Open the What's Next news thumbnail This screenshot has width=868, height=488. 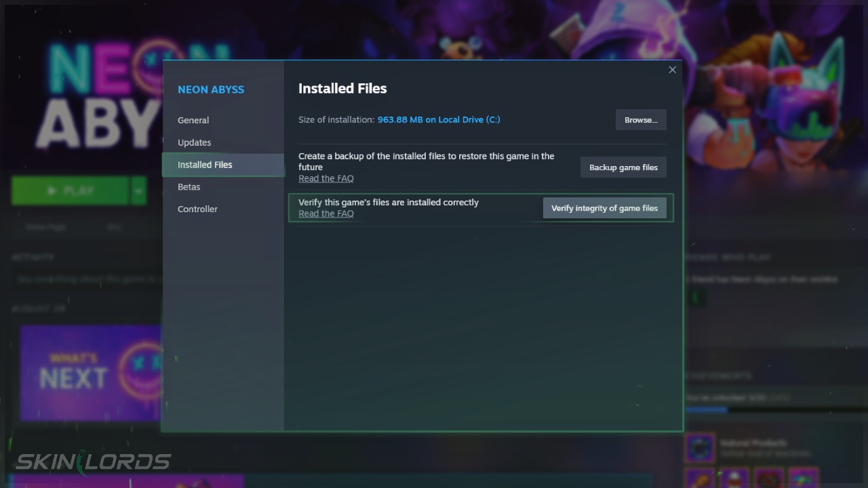91,373
